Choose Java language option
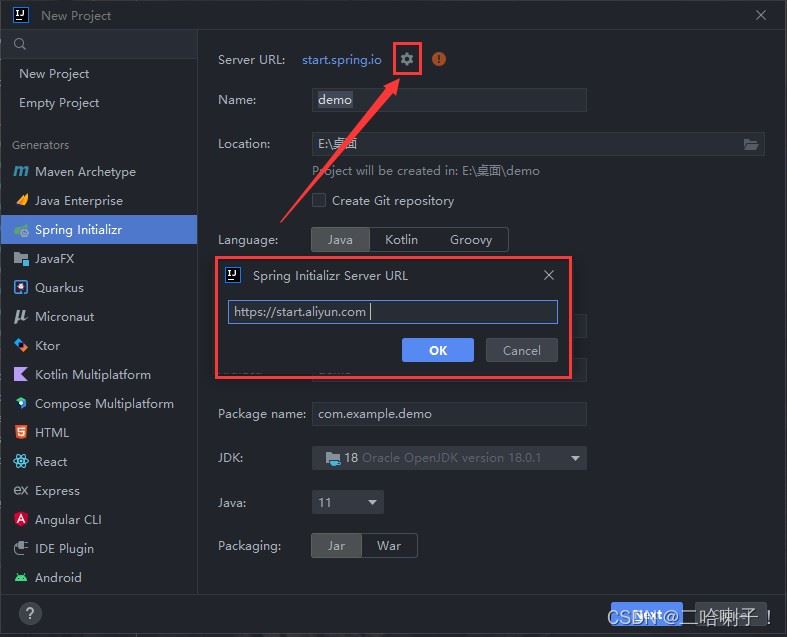Screen dimensions: 787x637 click(x=340, y=240)
